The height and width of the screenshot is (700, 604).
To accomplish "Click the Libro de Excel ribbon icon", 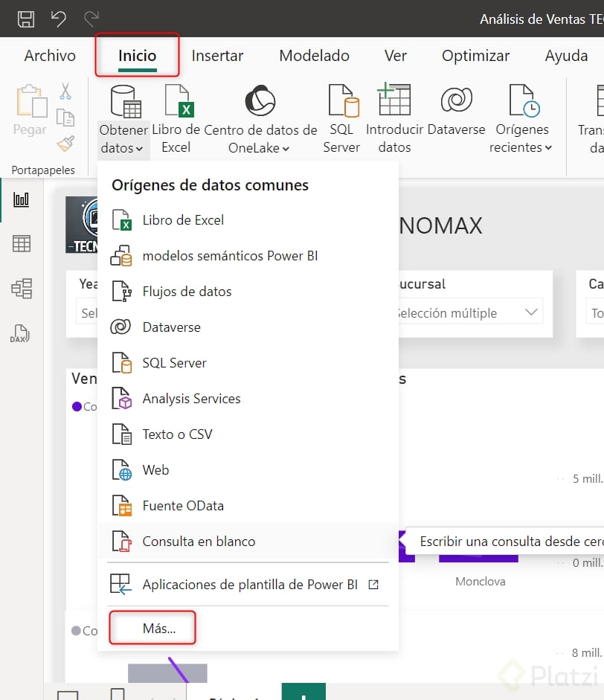I will tap(179, 101).
